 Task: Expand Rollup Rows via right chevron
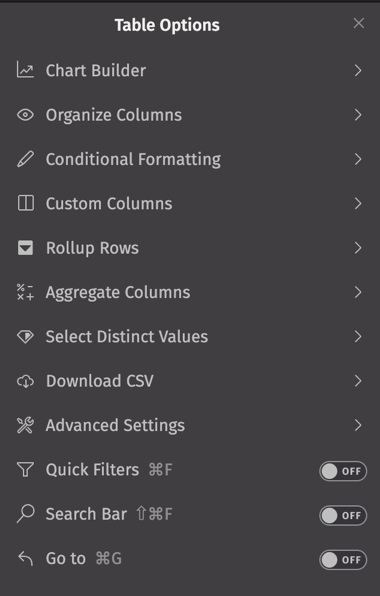(358, 248)
